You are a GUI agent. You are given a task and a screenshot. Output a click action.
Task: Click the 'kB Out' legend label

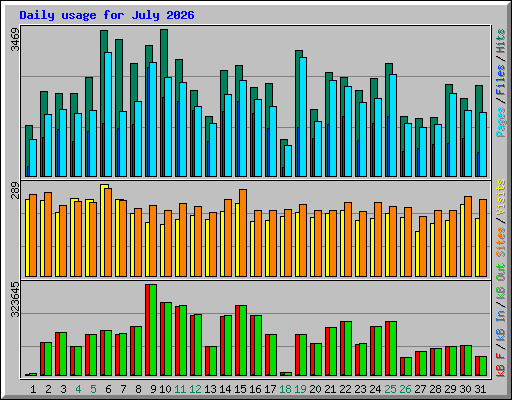click(501, 281)
